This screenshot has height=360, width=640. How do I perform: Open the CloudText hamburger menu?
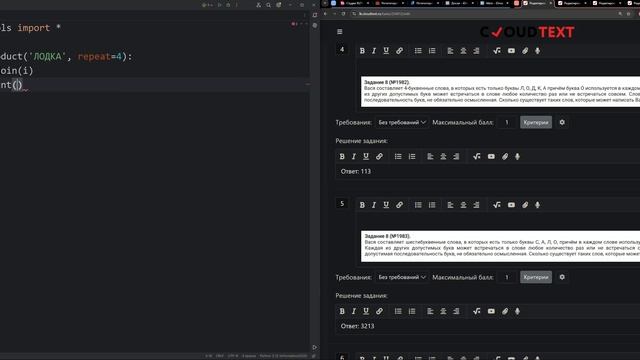coord(340,31)
